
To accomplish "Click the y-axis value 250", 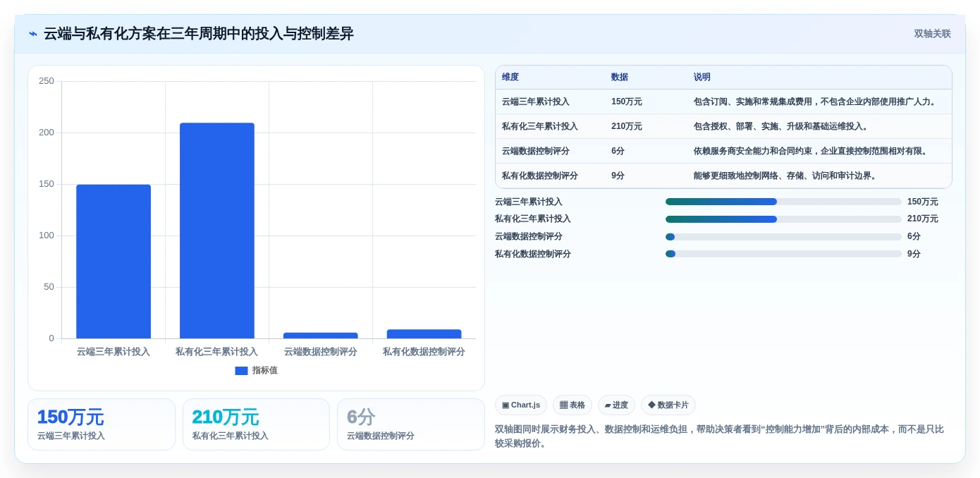I will (x=47, y=81).
